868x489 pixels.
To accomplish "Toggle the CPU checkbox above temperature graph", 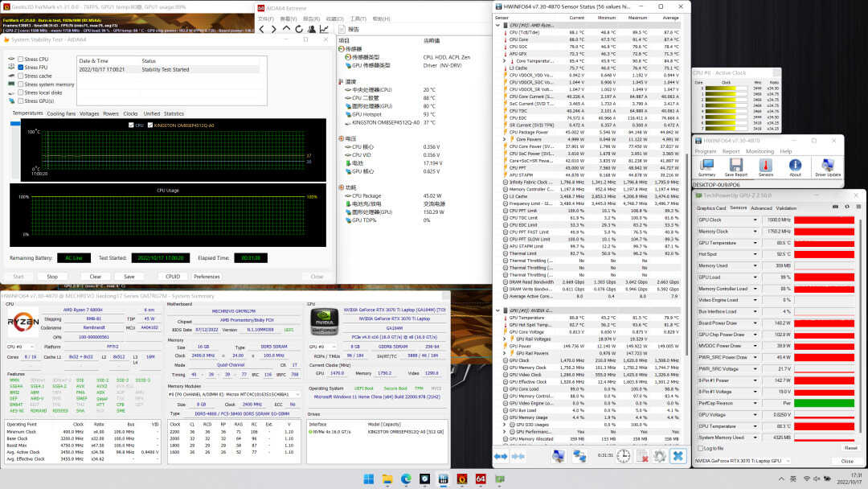I will pyautogui.click(x=131, y=125).
